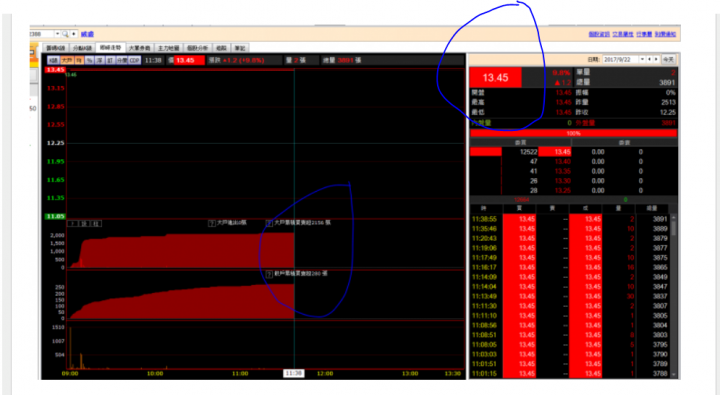This screenshot has height=395, width=720.
Task: Toggle the K線 chart toolbar button
Action: [53, 60]
